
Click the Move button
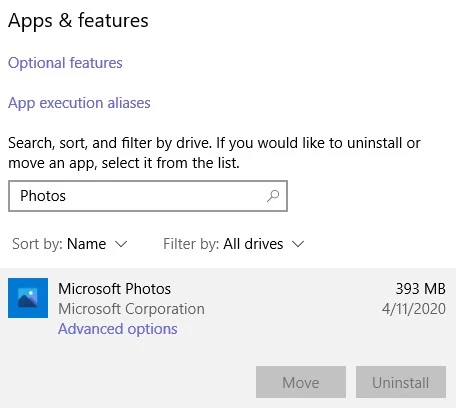pos(301,382)
